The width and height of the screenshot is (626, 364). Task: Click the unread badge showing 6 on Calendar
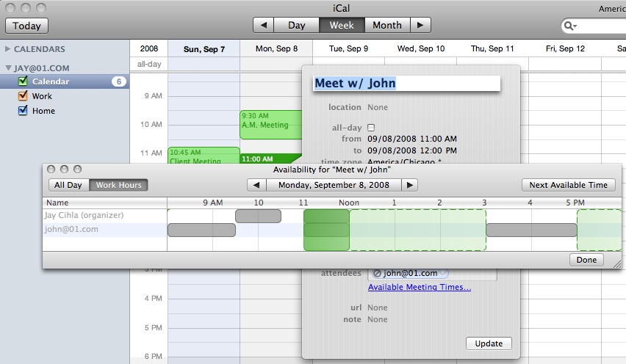(x=118, y=81)
